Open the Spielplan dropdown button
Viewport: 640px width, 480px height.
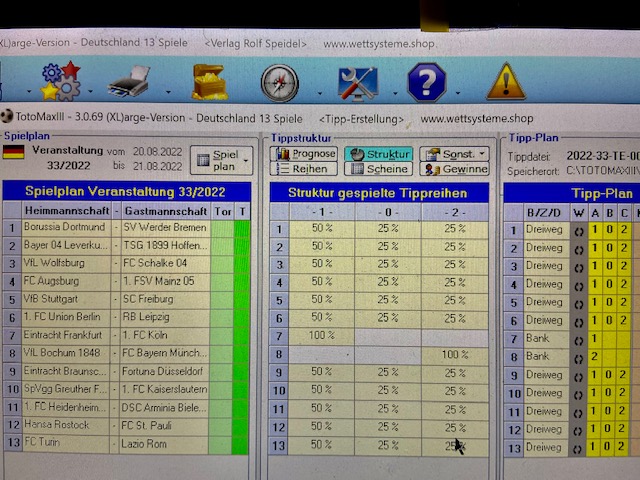tap(222, 160)
